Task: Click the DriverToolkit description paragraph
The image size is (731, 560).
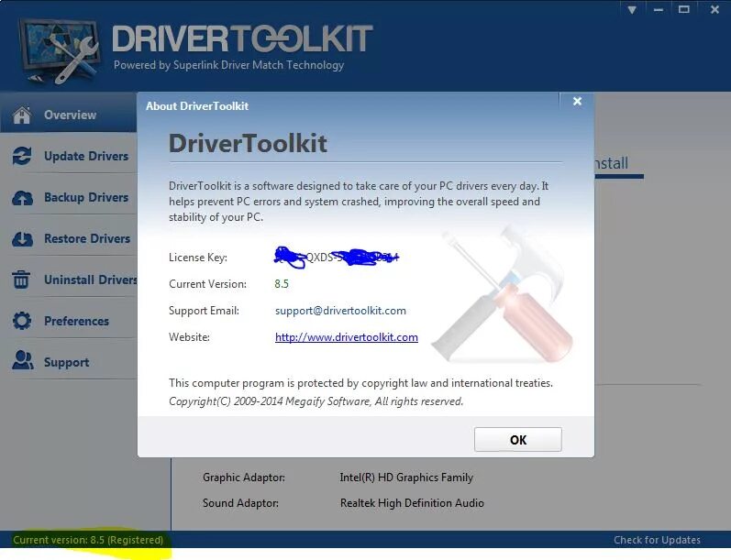Action: (359, 202)
